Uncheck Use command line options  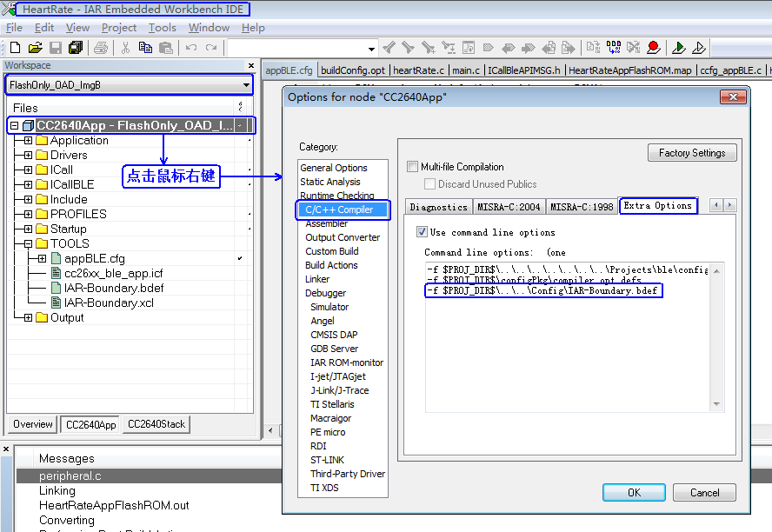coord(422,232)
